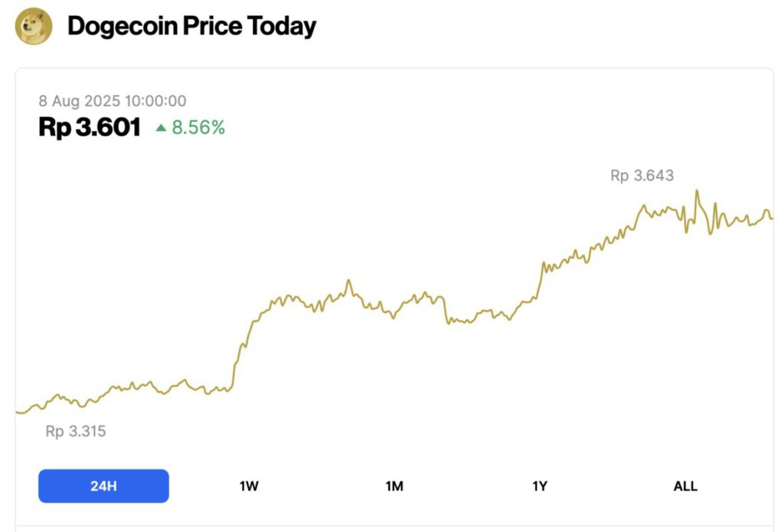View the ALL price history timeframe
The image size is (784, 532).
(685, 486)
